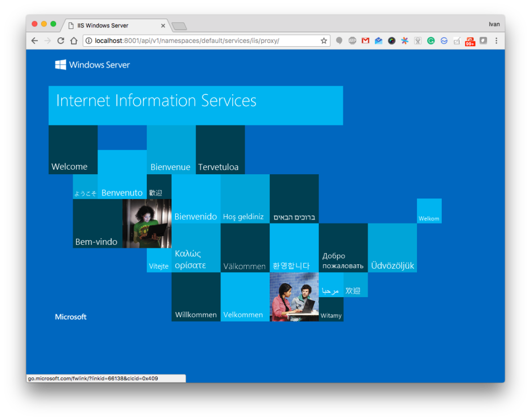The height and width of the screenshot is (420, 531).
Task: Click the Microsoft logo at bottom
Action: pos(71,317)
